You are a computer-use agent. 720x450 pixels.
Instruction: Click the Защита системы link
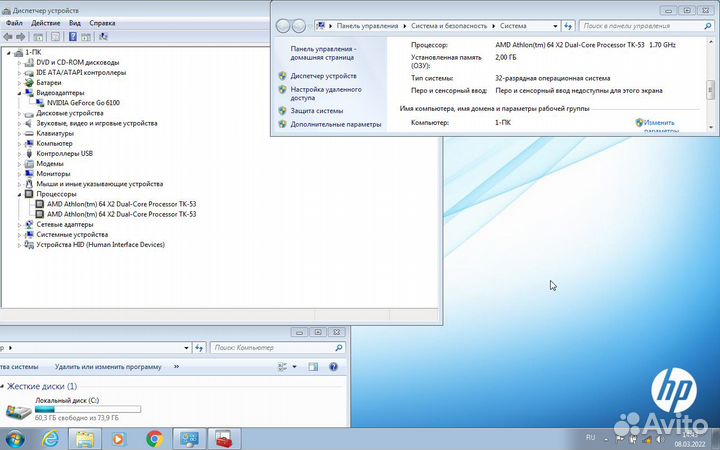316,111
